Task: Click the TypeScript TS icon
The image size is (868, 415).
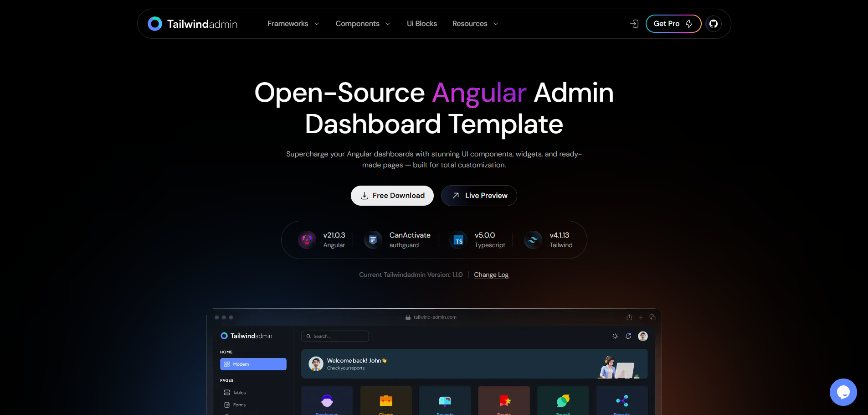Action: [458, 240]
